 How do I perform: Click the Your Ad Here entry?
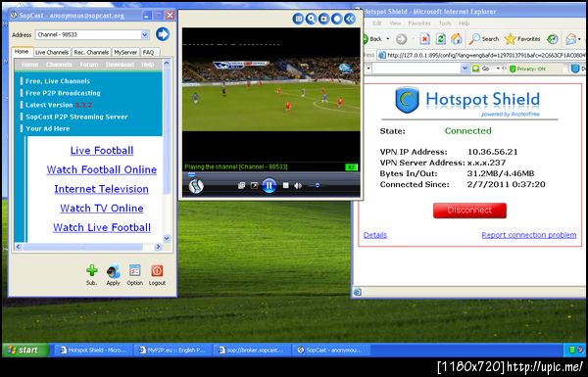coord(47,128)
